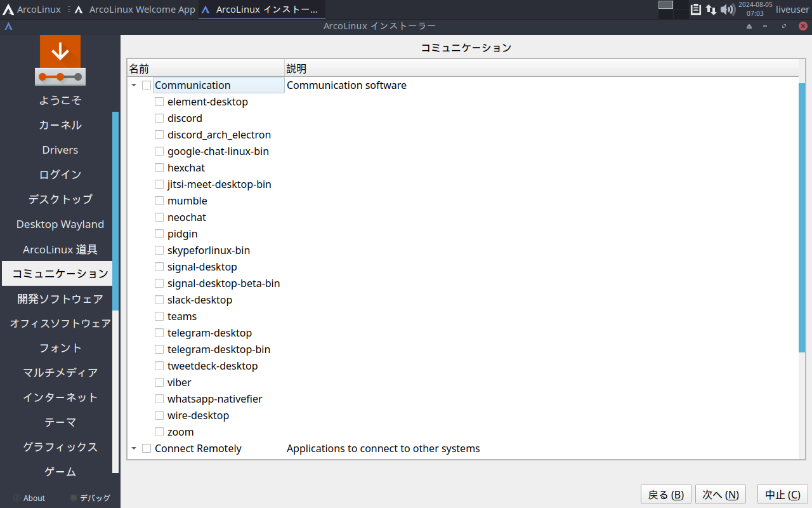
Task: Check the viber checkbox
Action: point(159,382)
